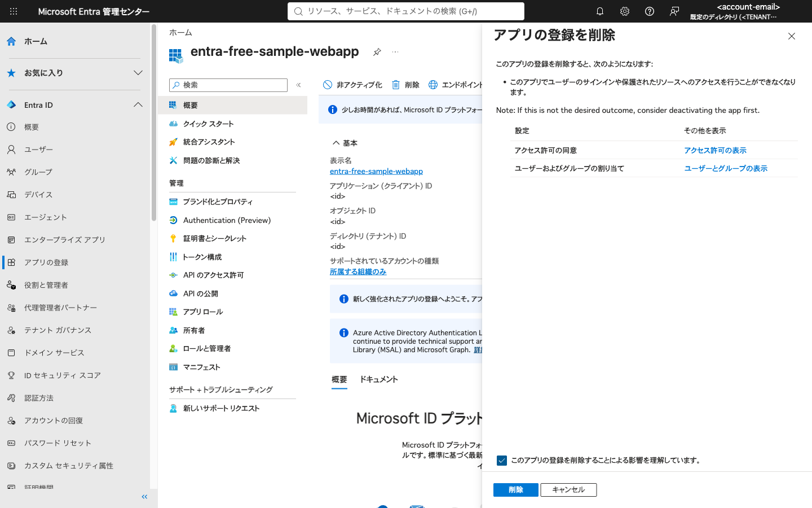Click the top resource search field
Image resolution: width=812 pixels, height=508 pixels.
pyautogui.click(x=406, y=11)
